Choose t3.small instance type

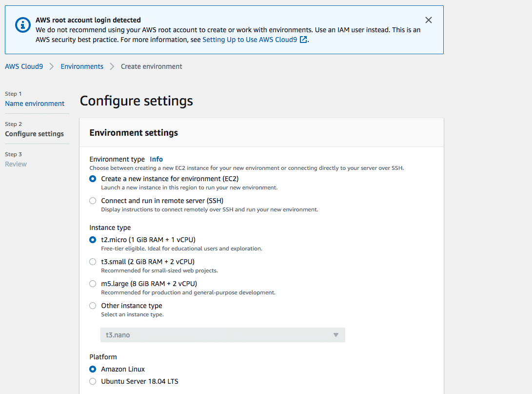tap(93, 262)
